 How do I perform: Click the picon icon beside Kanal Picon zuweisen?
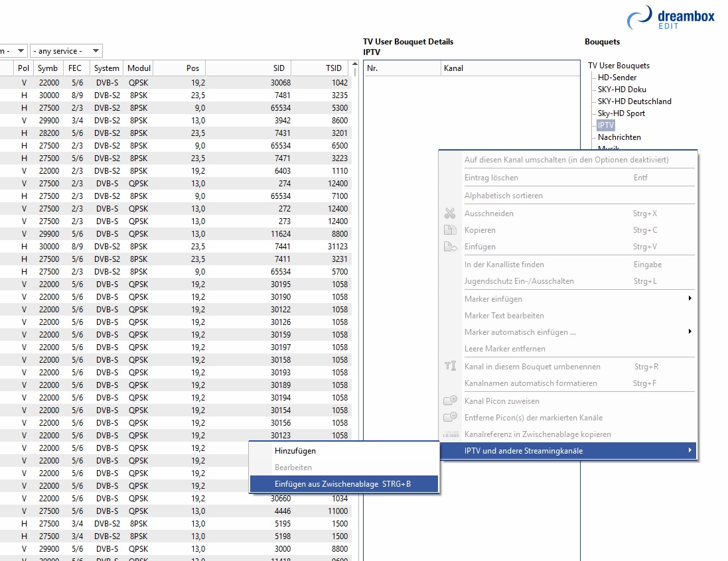450,401
